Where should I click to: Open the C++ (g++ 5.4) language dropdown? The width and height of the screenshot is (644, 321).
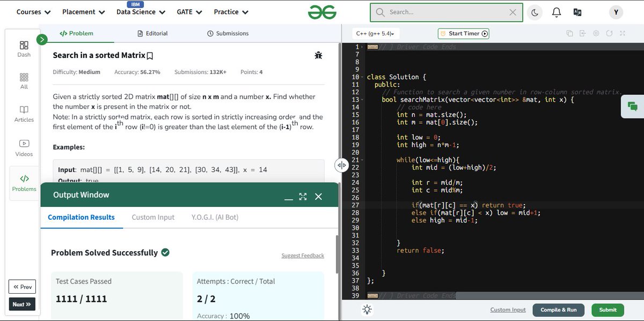tap(376, 34)
